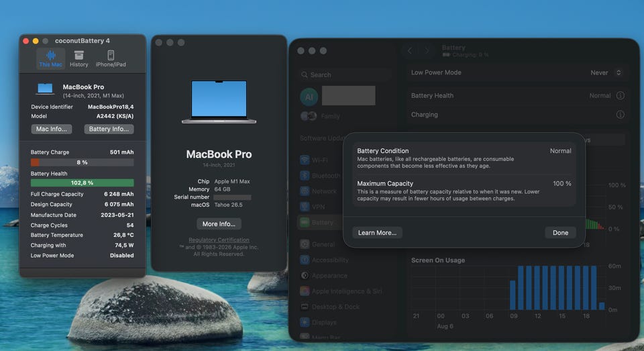
Task: Click Screen On Usage chart bars
Action: click(x=557, y=287)
